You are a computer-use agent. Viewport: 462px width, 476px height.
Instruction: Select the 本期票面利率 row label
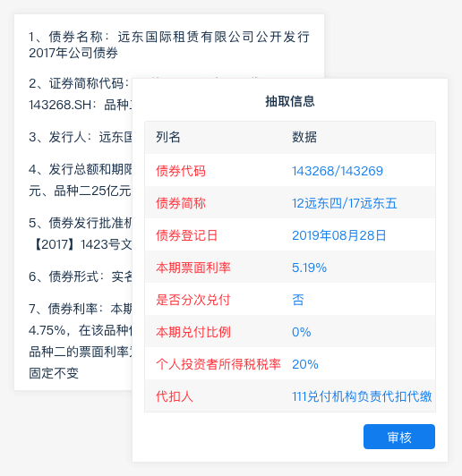pyautogui.click(x=193, y=268)
